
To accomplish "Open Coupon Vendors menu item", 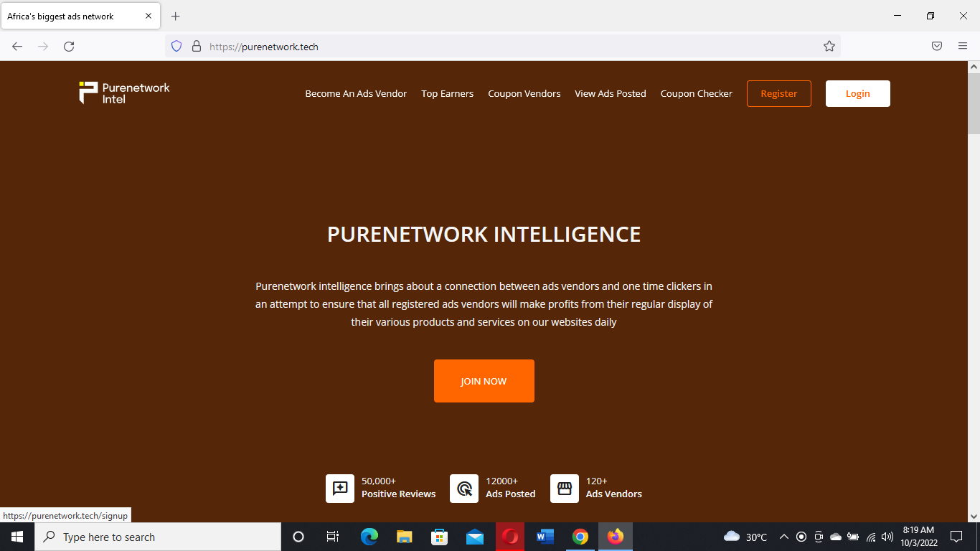I will pos(524,94).
